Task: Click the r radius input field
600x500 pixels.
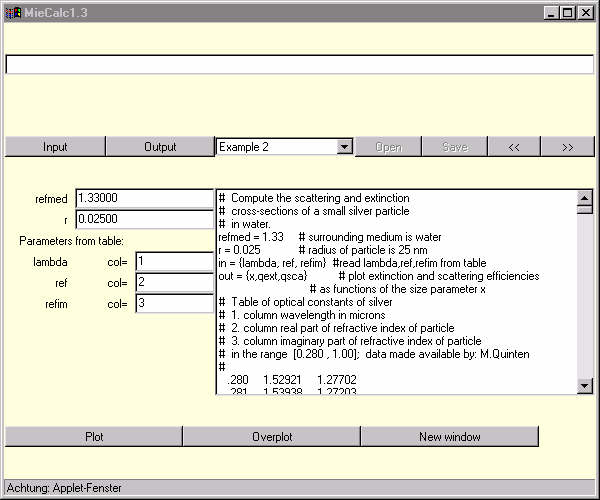Action: point(144,219)
